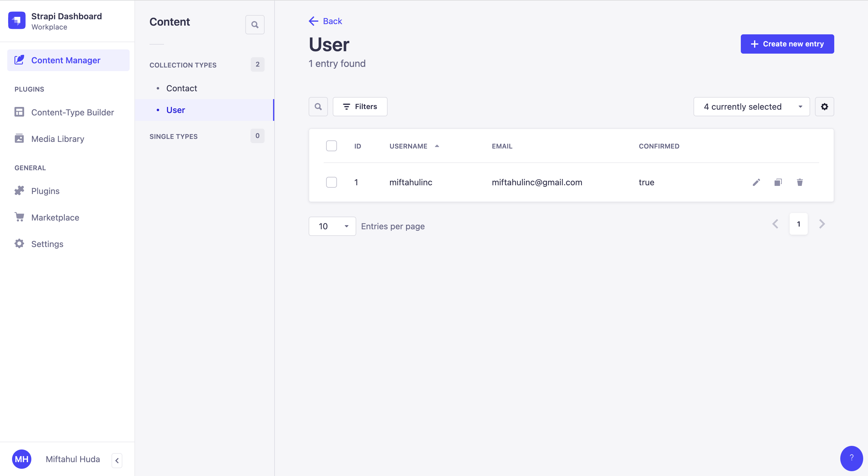Go to next page arrow

click(822, 224)
